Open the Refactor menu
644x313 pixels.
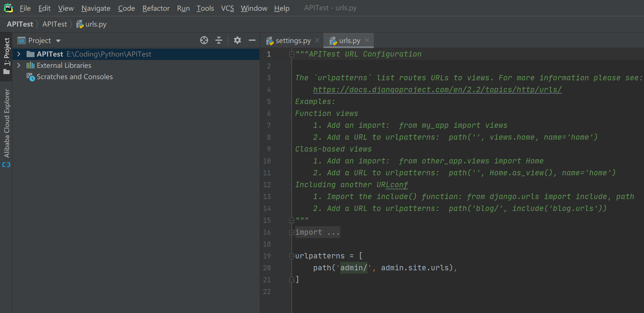coord(156,8)
